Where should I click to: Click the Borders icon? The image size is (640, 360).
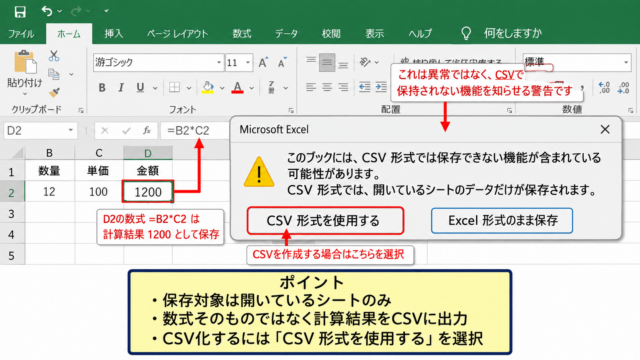[174, 87]
